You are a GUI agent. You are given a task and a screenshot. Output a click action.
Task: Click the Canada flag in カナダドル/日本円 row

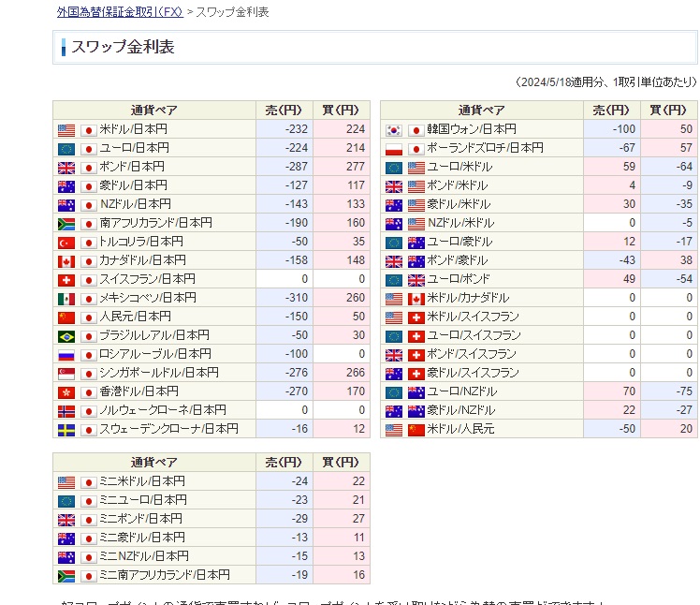pos(66,260)
